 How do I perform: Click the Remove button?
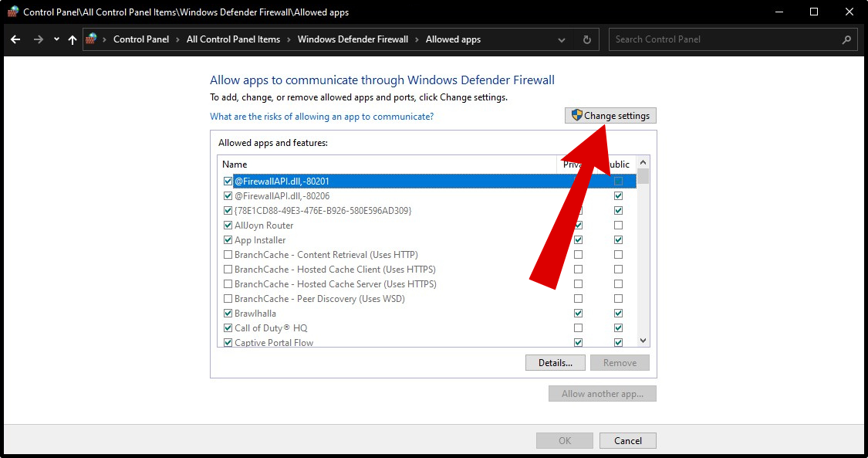pyautogui.click(x=620, y=363)
